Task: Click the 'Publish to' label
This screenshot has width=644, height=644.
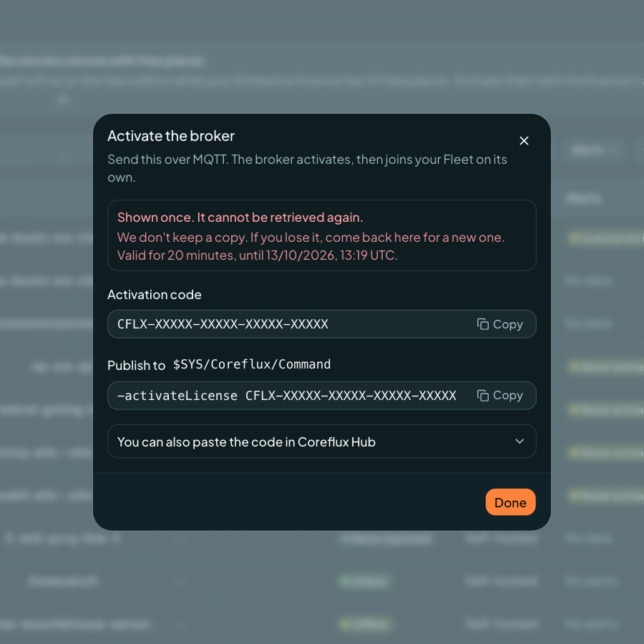Action: coord(137,365)
